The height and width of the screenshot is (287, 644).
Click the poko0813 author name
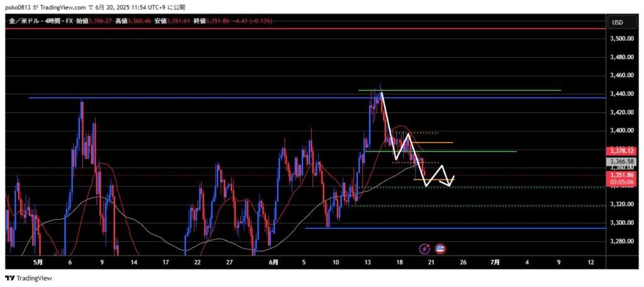pyautogui.click(x=18, y=6)
